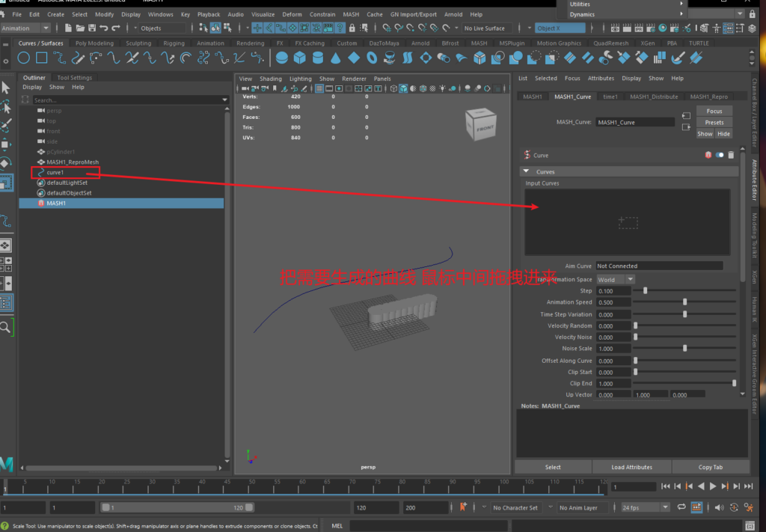
Task: Click the Open Scene folder icon
Action: coord(79,28)
